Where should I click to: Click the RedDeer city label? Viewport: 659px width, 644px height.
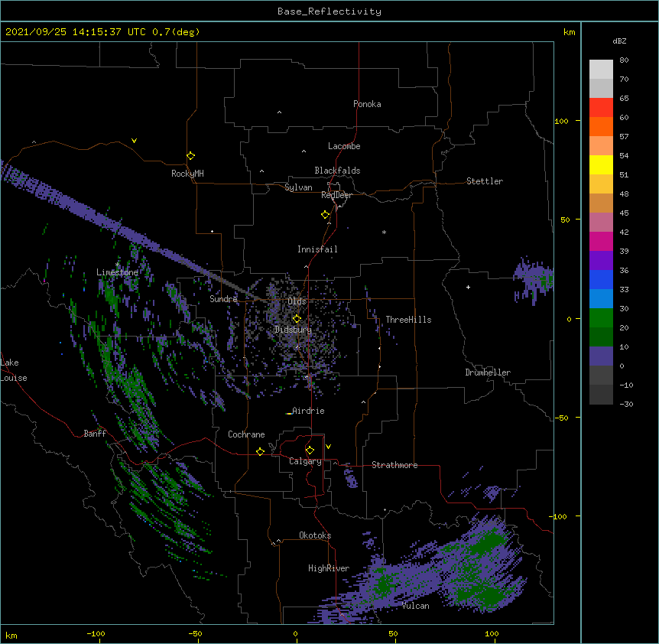point(336,195)
